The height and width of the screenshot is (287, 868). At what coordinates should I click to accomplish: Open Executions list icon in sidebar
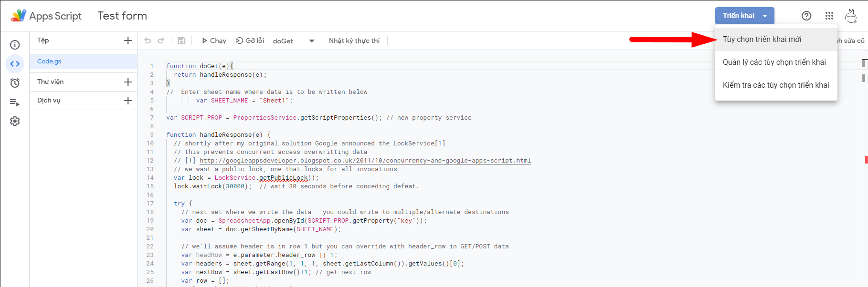15,102
